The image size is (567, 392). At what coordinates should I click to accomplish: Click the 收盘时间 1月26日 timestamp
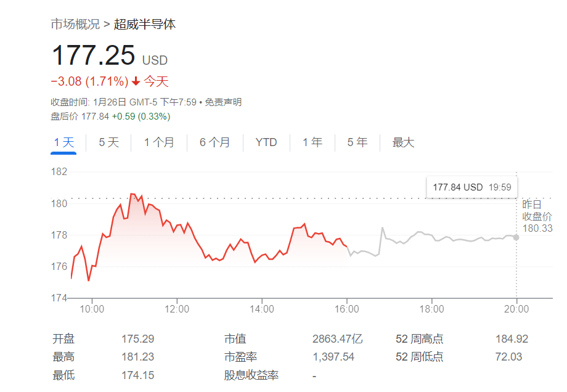tap(123, 102)
